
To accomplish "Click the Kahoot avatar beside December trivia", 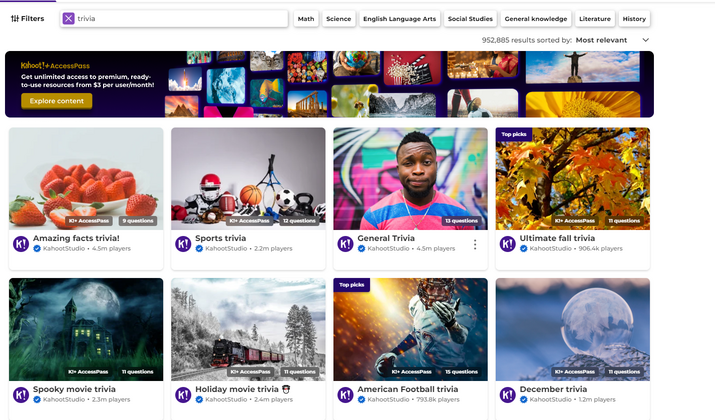I will pos(508,394).
